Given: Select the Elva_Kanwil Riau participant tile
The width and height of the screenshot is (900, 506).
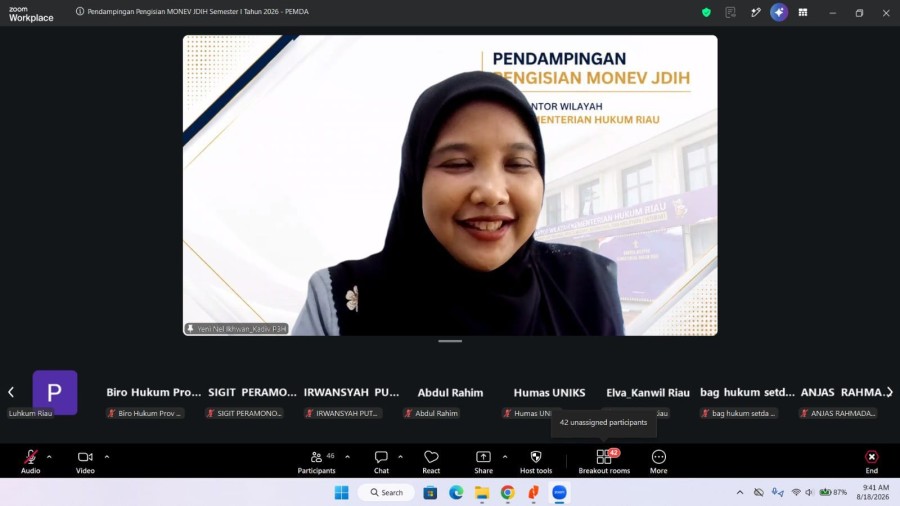Looking at the screenshot, I should (648, 394).
